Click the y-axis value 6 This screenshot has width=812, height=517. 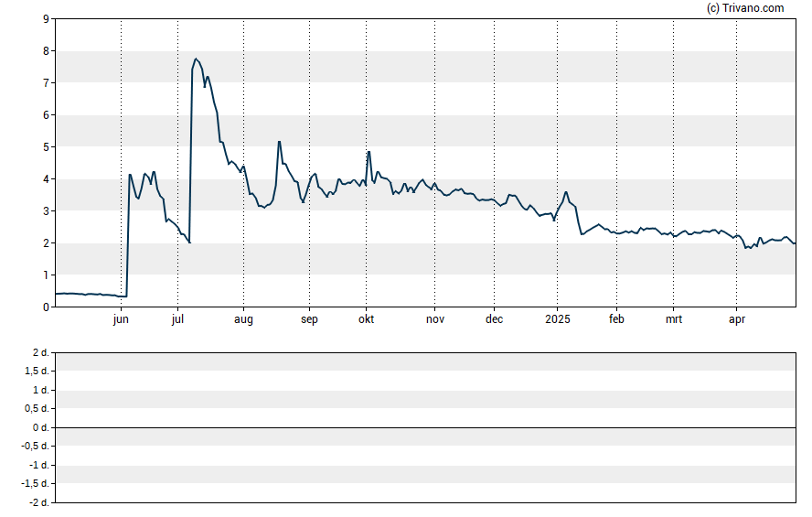(x=46, y=115)
